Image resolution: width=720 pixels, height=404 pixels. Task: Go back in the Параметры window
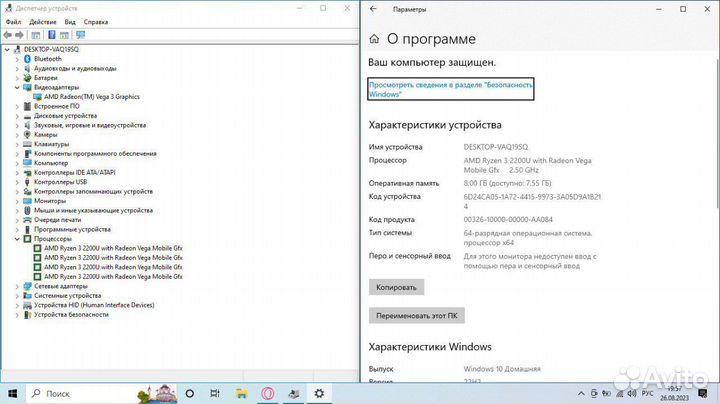click(373, 9)
